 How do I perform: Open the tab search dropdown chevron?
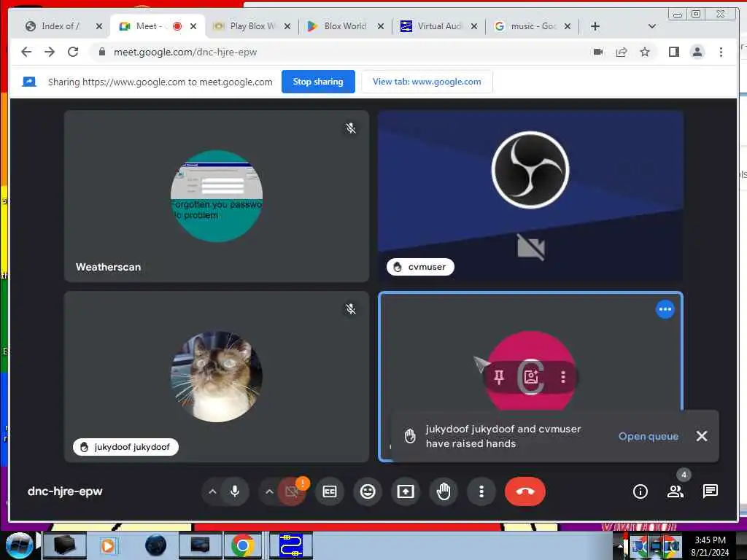click(x=651, y=26)
